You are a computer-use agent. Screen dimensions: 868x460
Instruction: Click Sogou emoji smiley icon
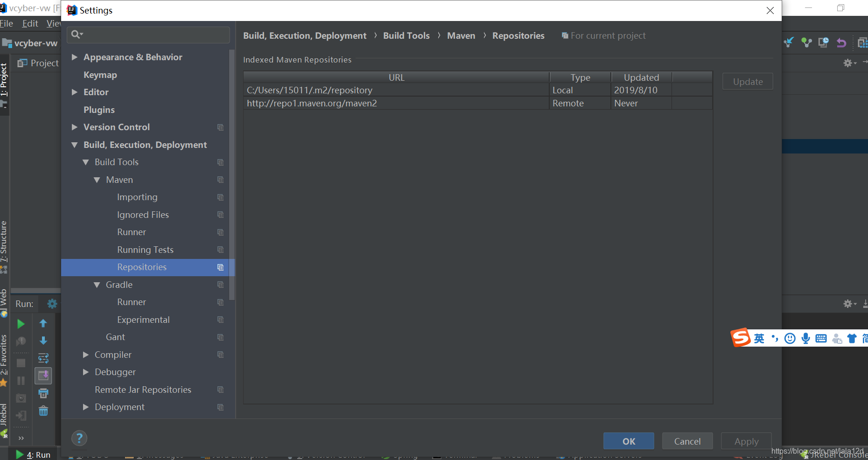pos(790,339)
